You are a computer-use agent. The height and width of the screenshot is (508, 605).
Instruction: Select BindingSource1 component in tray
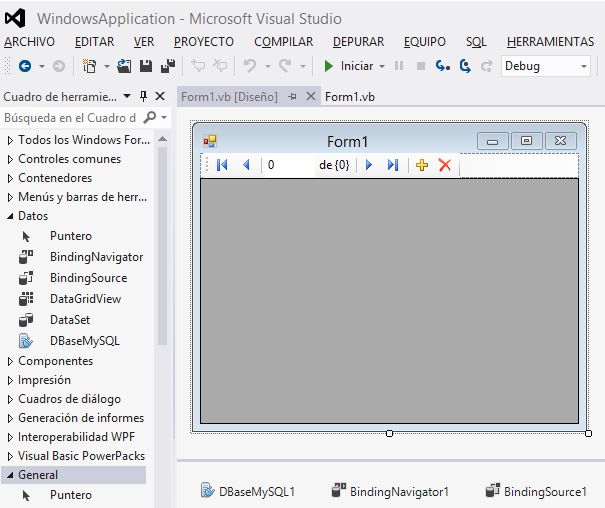tap(536, 491)
